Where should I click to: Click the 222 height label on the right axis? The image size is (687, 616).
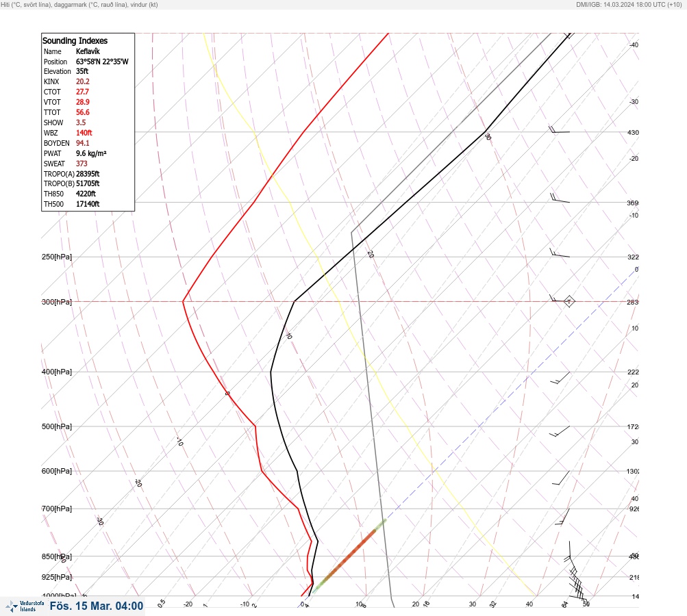633,372
